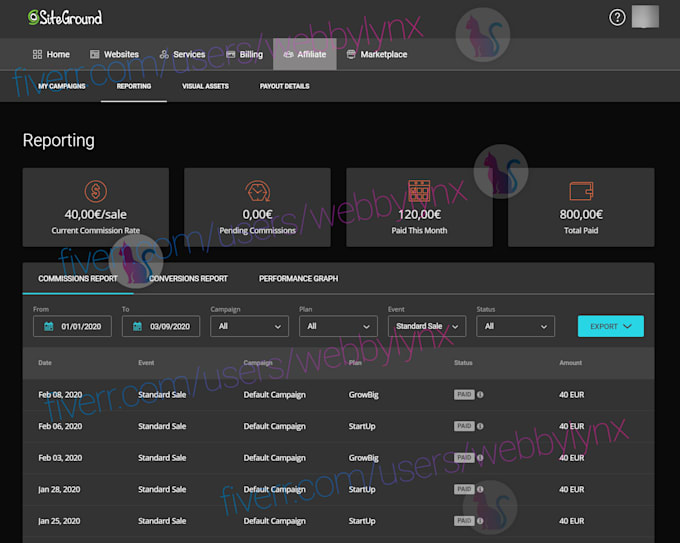680x543 pixels.
Task: Open the Visual Assets sub-tab
Action: click(205, 86)
